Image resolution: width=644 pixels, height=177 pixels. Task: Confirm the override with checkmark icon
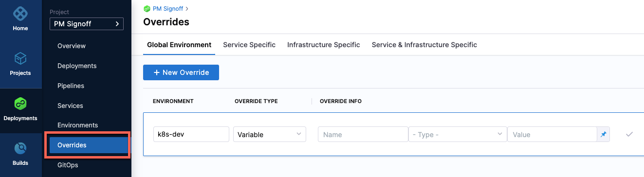629,134
